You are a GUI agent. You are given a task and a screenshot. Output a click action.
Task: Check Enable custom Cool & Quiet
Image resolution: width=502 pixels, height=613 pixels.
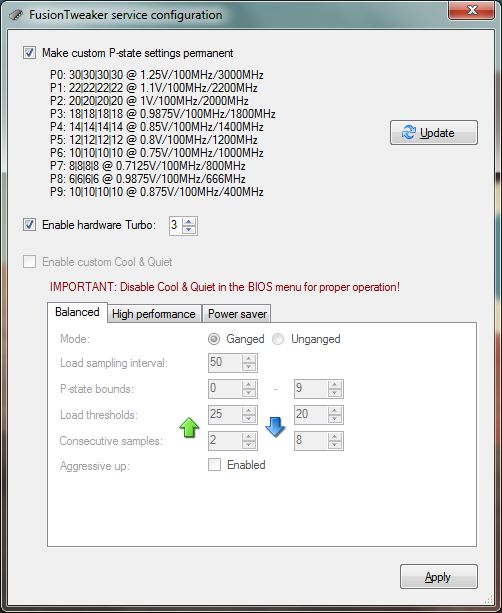pyautogui.click(x=29, y=262)
